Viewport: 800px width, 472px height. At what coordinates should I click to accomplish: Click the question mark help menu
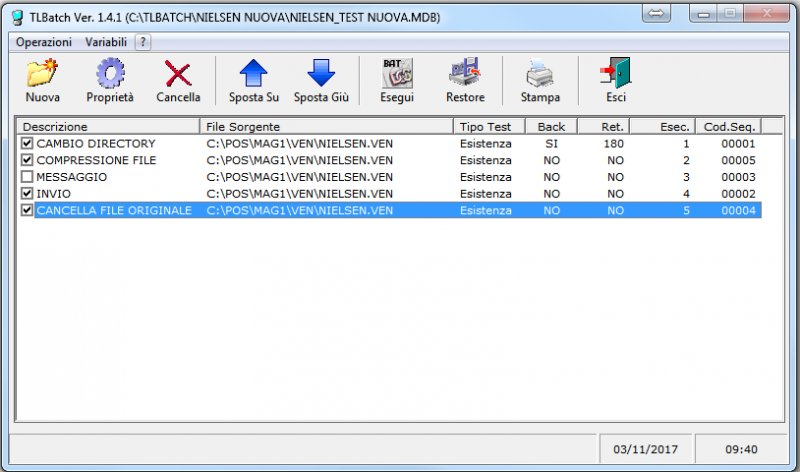(x=142, y=42)
